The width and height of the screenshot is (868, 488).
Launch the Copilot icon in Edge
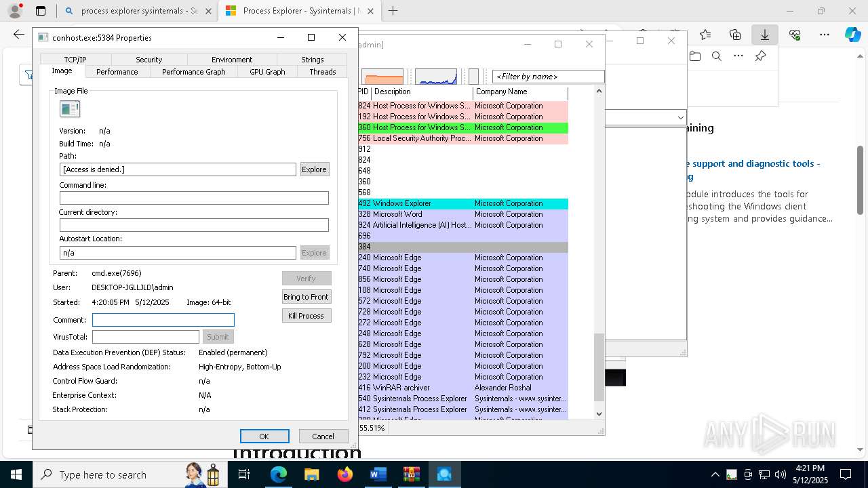(x=853, y=35)
